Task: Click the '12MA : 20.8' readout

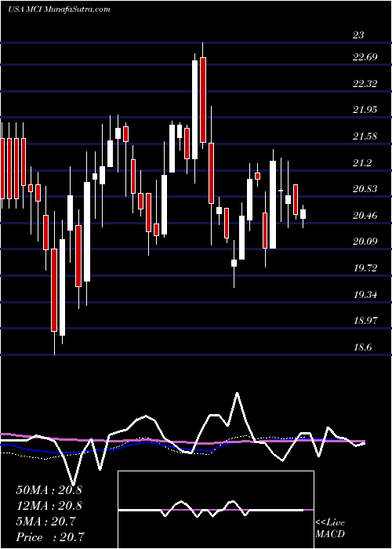Action: coord(49,506)
